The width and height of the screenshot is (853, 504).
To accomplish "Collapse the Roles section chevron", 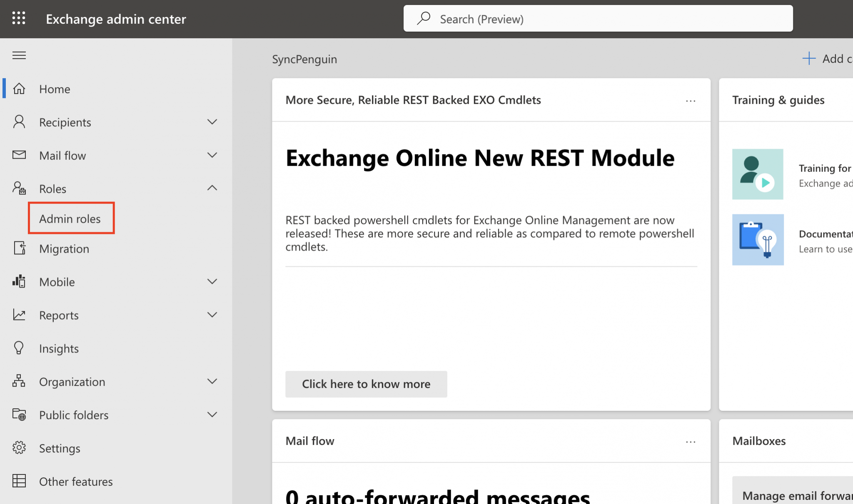I will point(212,188).
